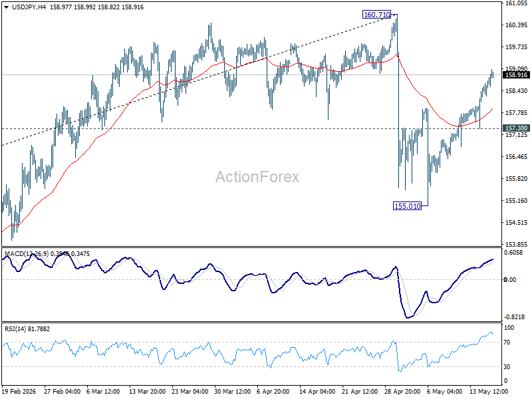Click the 27 Feb 04:00 time label
The image size is (532, 399).
click(62, 391)
